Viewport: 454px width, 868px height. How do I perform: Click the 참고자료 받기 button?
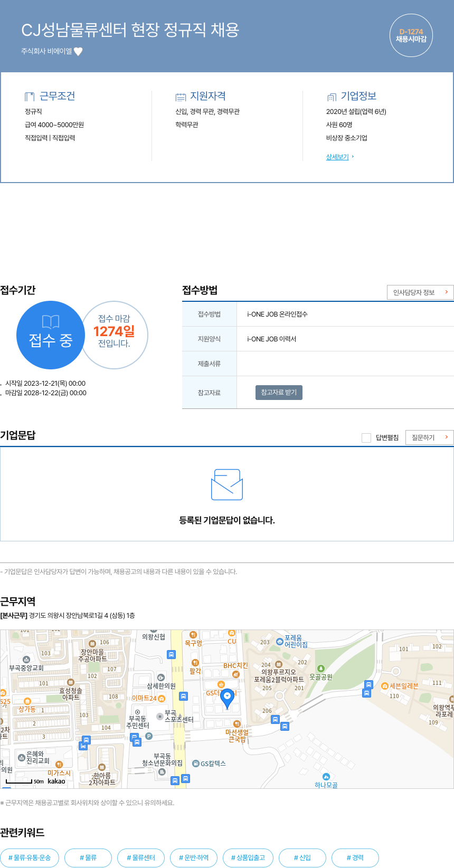[279, 393]
